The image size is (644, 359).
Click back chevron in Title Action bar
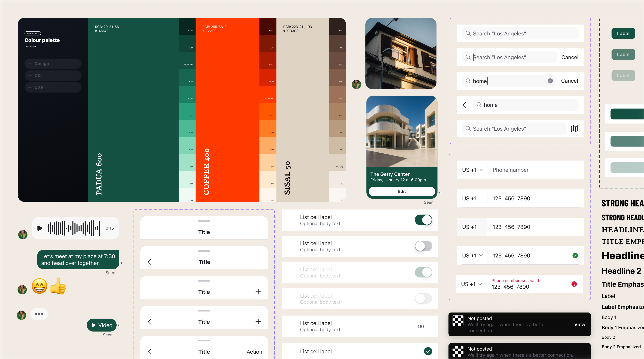click(x=149, y=351)
